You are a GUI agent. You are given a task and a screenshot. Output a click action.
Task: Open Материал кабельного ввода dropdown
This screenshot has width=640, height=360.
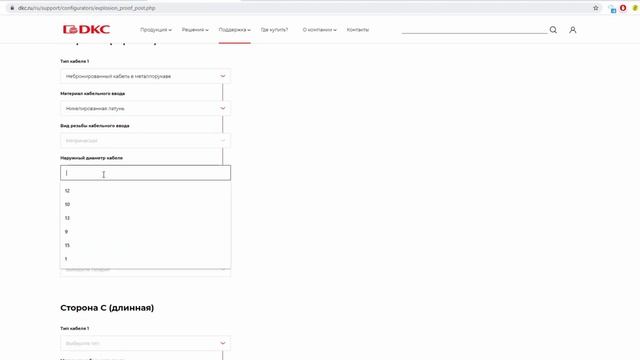click(145, 108)
